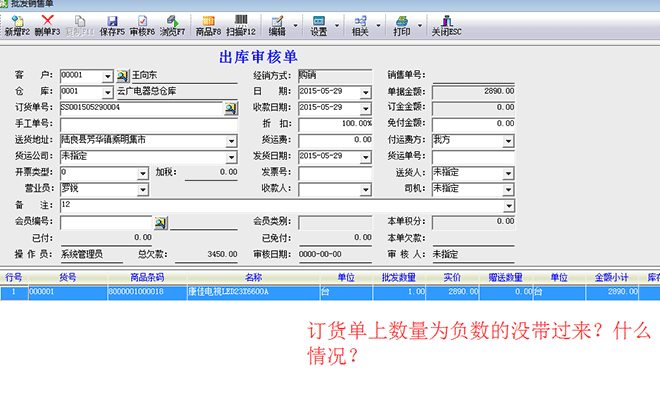Click the 手工单号 input field
The image size is (660, 394).
coord(149,125)
